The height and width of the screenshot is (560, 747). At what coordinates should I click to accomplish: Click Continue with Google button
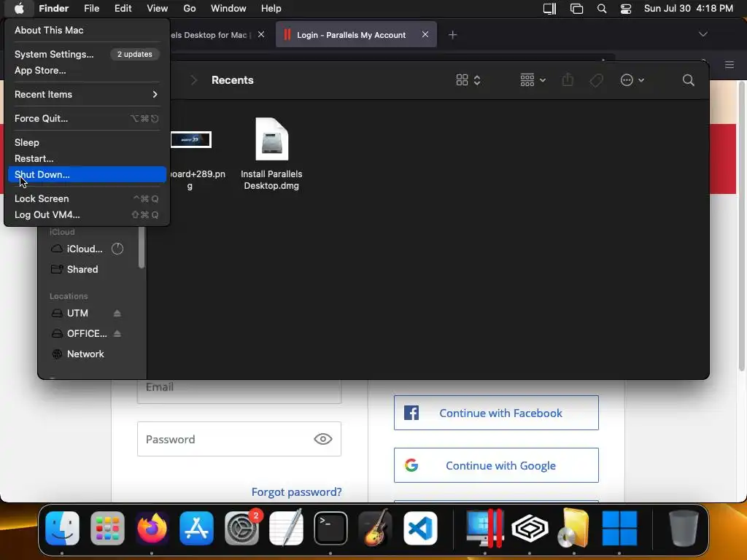496,465
